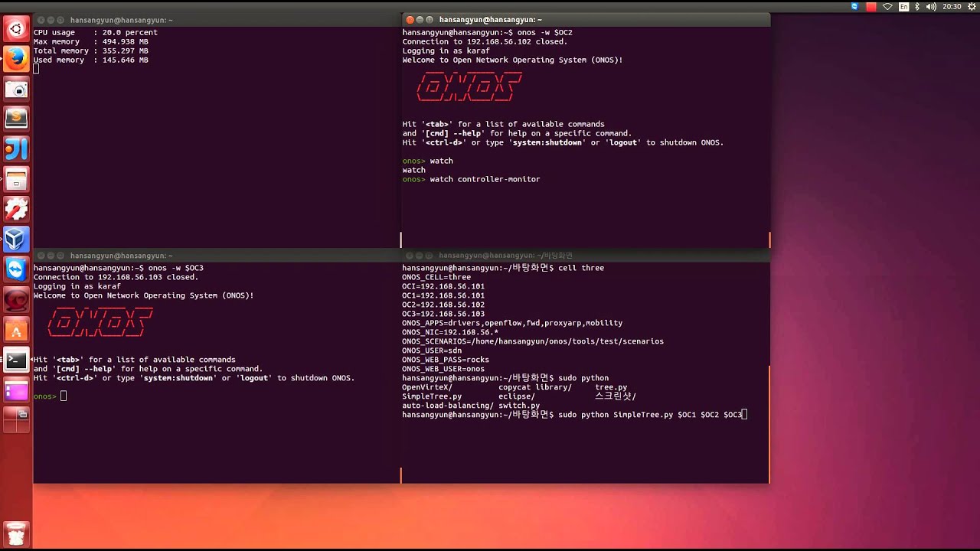Screen dimensions: 980x551
Task: Open the session power cog menu
Action: pos(972,6)
